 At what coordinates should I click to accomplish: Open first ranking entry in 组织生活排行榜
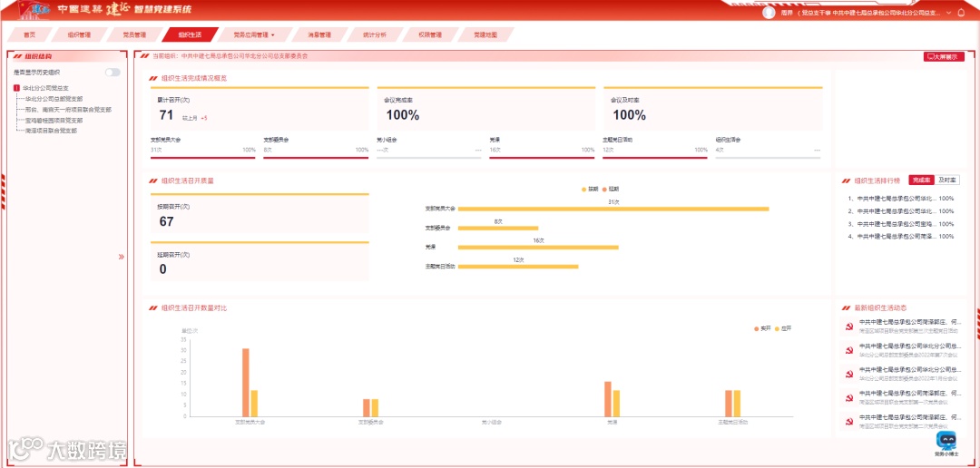click(901, 198)
